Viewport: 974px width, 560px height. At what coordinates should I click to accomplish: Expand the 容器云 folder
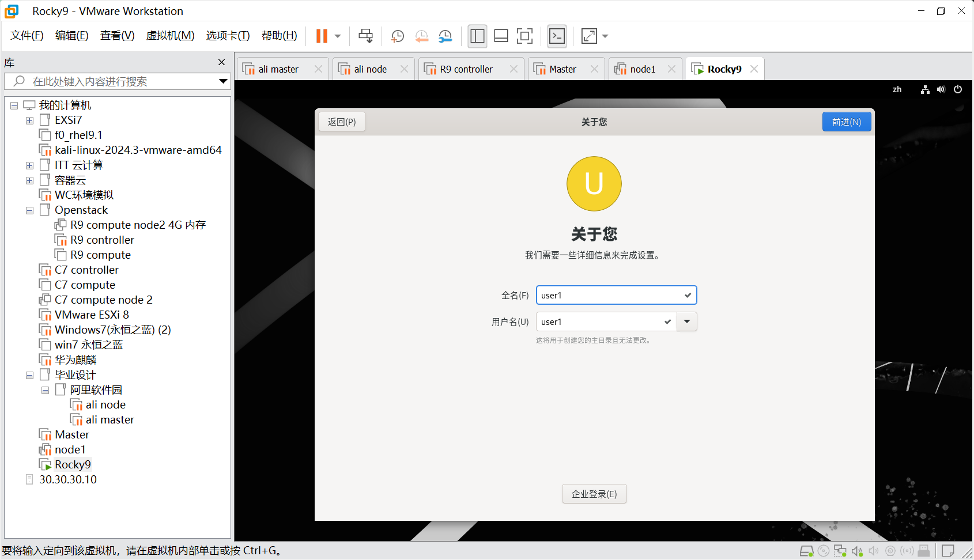(29, 180)
